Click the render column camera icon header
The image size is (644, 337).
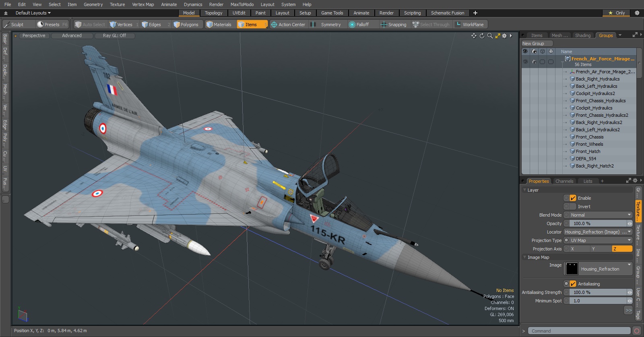click(534, 52)
